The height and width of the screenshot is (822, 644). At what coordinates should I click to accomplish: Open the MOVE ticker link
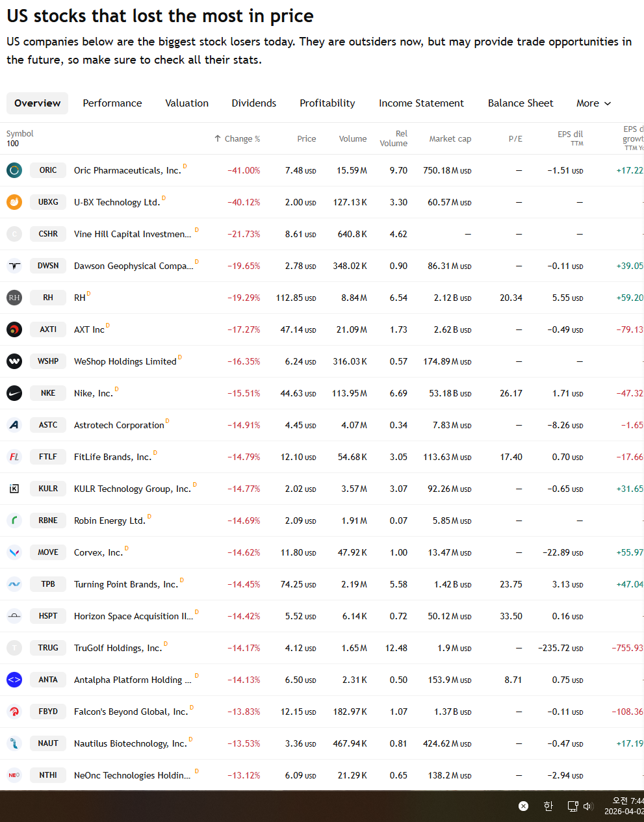pyautogui.click(x=48, y=552)
